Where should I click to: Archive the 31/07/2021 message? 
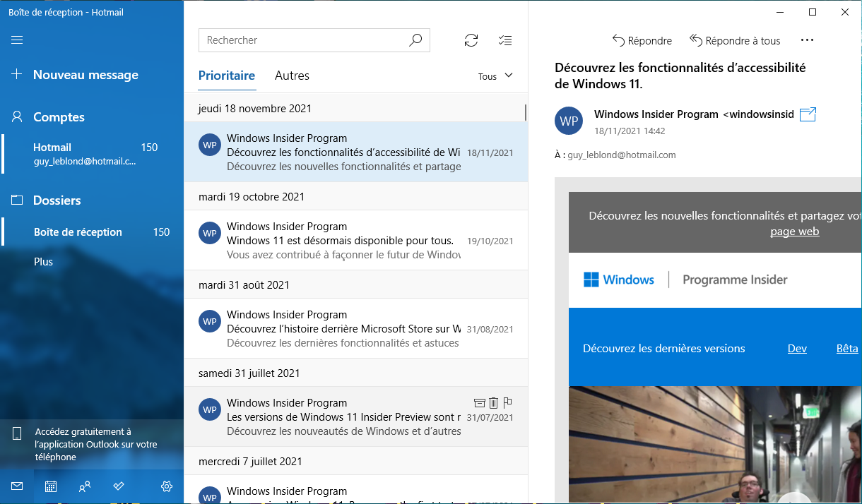[x=479, y=403]
